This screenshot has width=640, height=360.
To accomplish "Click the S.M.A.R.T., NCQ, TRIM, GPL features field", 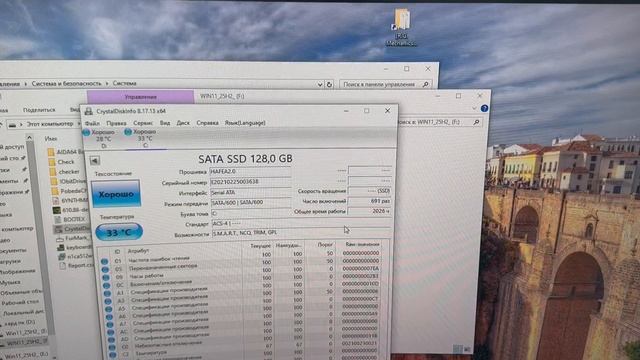I will tap(301, 233).
